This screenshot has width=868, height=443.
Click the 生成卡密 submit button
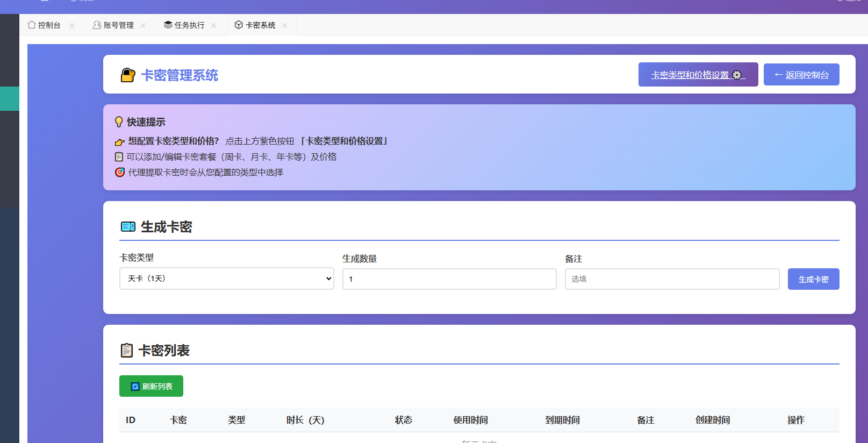click(x=813, y=279)
